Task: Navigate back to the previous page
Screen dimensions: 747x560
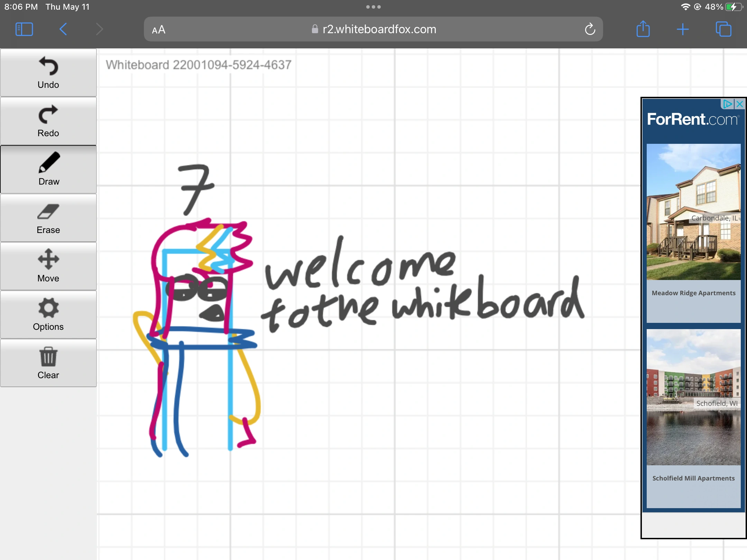Action: 63,29
